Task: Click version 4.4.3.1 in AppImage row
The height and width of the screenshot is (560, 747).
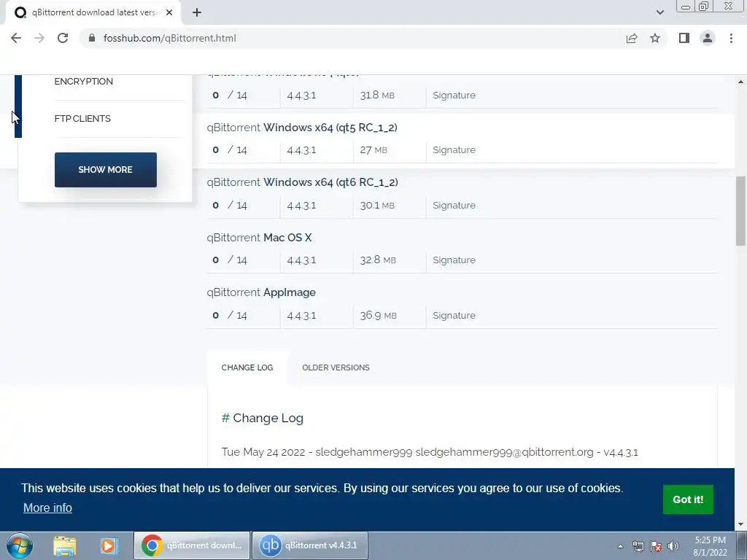Action: coord(301,315)
